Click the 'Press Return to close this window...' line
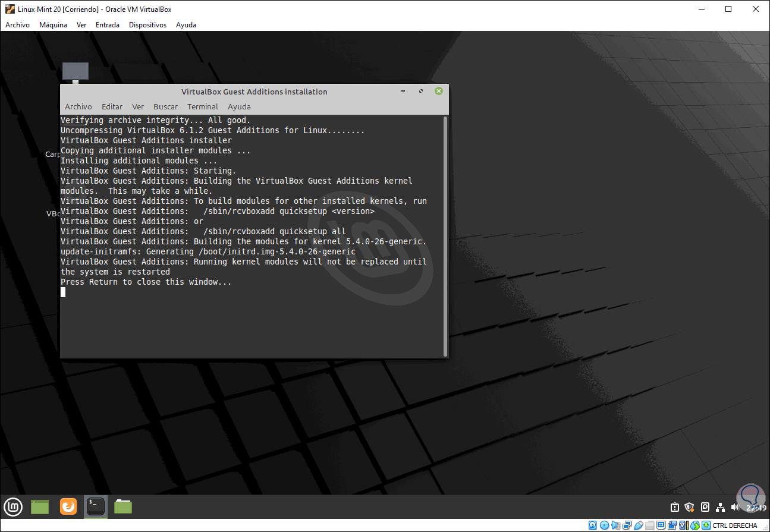The width and height of the screenshot is (770, 532). point(146,282)
